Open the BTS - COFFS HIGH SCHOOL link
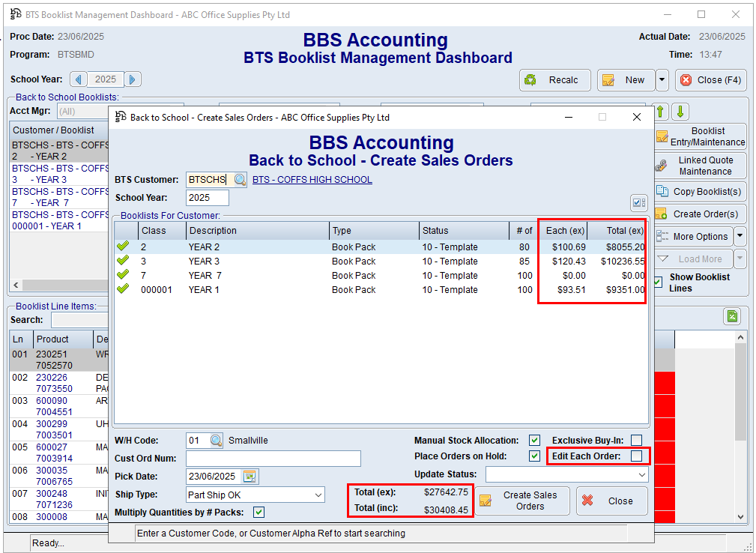 coord(312,180)
